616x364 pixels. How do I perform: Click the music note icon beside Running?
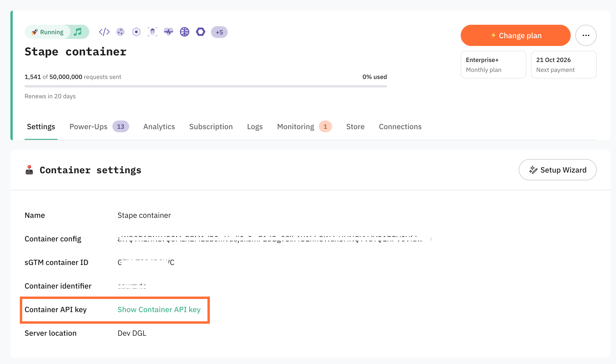[78, 32]
